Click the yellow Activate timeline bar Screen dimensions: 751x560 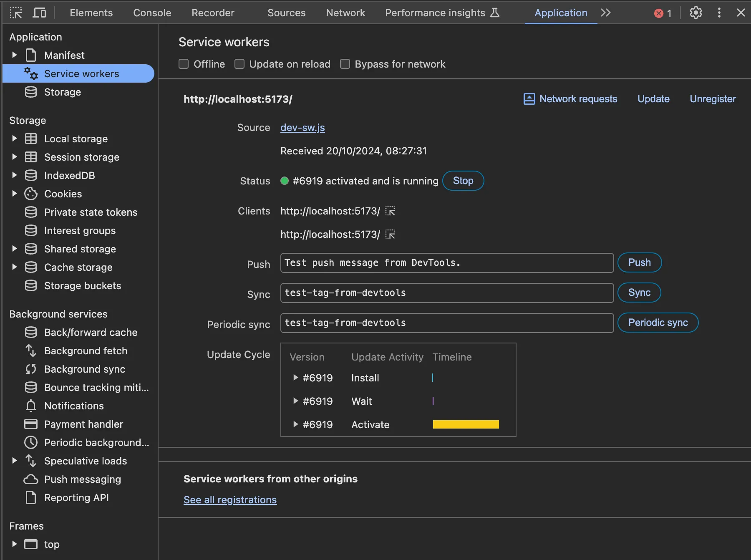click(x=466, y=424)
